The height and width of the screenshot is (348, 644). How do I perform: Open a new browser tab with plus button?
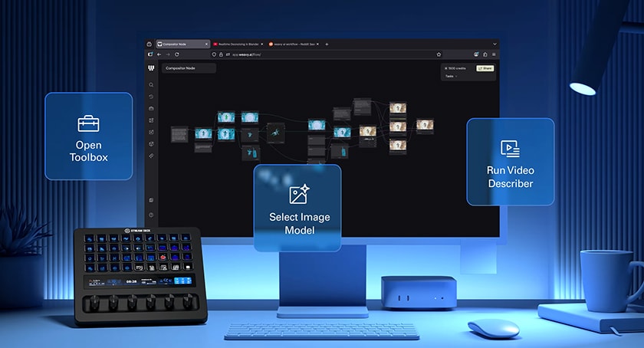327,44
